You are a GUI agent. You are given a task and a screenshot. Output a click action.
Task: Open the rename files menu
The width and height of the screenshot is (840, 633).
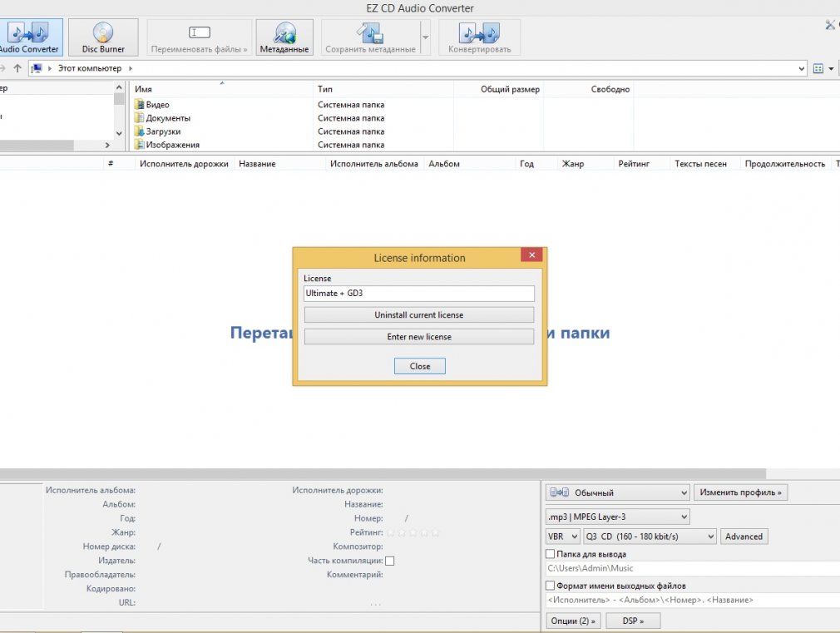pyautogui.click(x=200, y=37)
